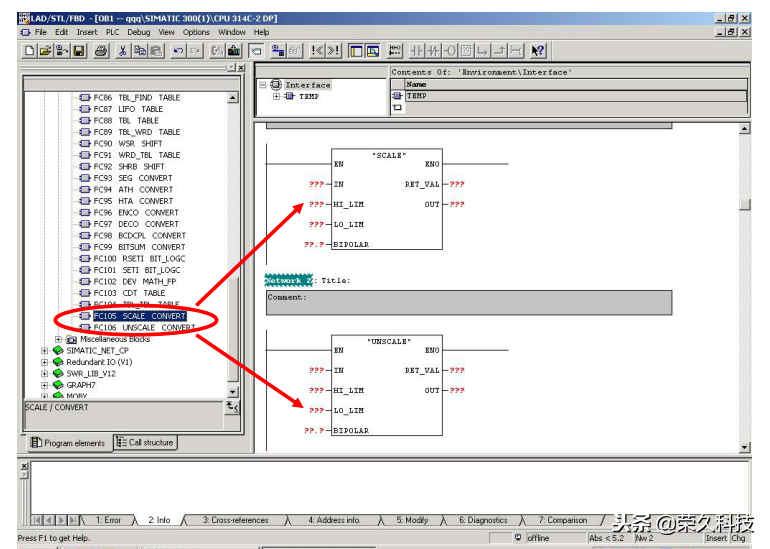Screen dimensions: 770x549
Task: Switch to the Call structure tab
Action: pos(145,442)
